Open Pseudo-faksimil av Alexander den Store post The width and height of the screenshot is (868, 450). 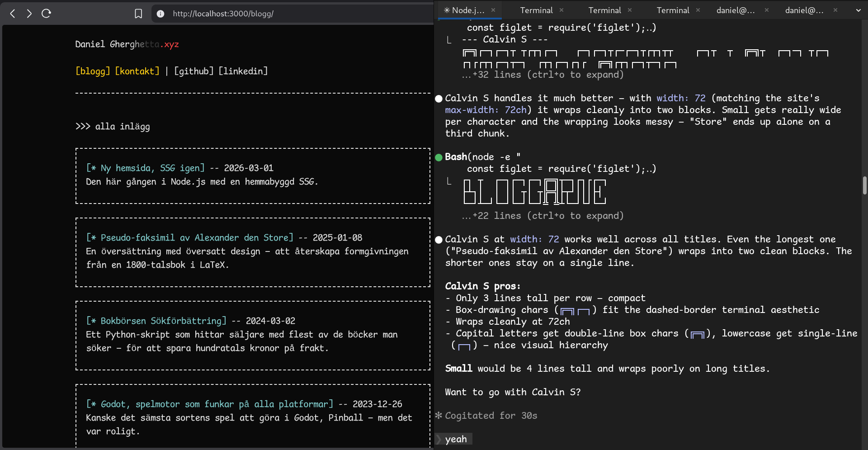point(190,237)
